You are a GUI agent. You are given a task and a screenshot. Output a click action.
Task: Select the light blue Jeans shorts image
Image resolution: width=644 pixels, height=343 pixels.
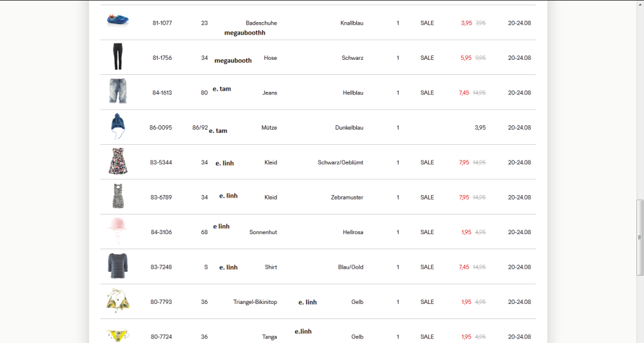pyautogui.click(x=118, y=92)
